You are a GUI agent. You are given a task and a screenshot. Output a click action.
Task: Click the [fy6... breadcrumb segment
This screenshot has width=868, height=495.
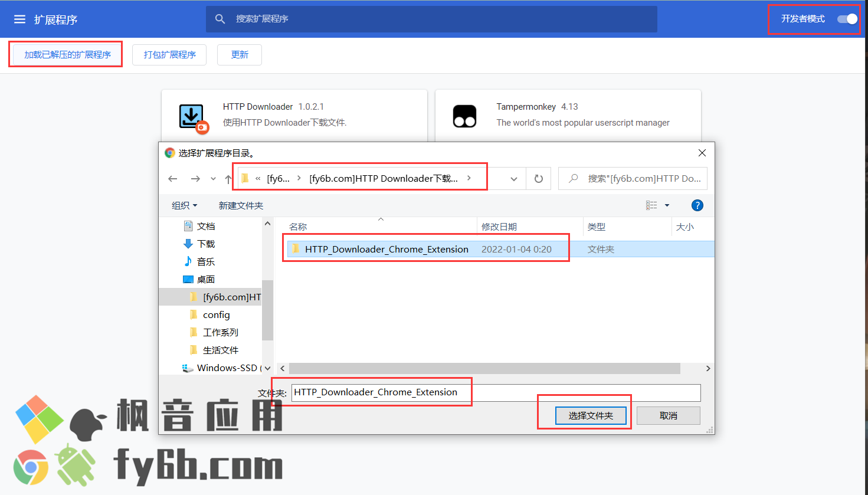click(278, 179)
